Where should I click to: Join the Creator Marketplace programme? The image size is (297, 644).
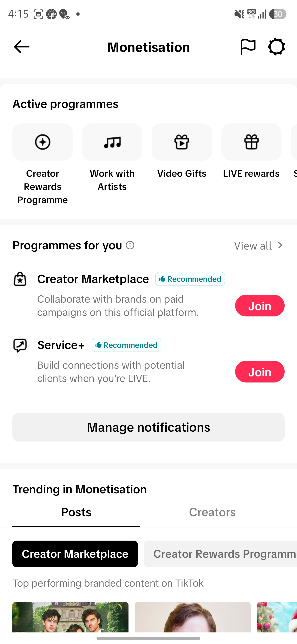tap(260, 306)
